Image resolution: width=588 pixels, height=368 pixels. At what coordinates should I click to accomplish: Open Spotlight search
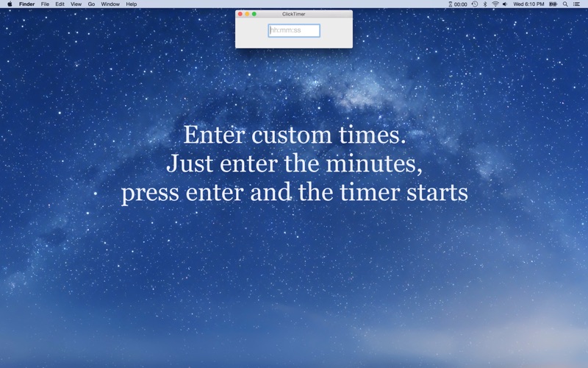tap(565, 4)
